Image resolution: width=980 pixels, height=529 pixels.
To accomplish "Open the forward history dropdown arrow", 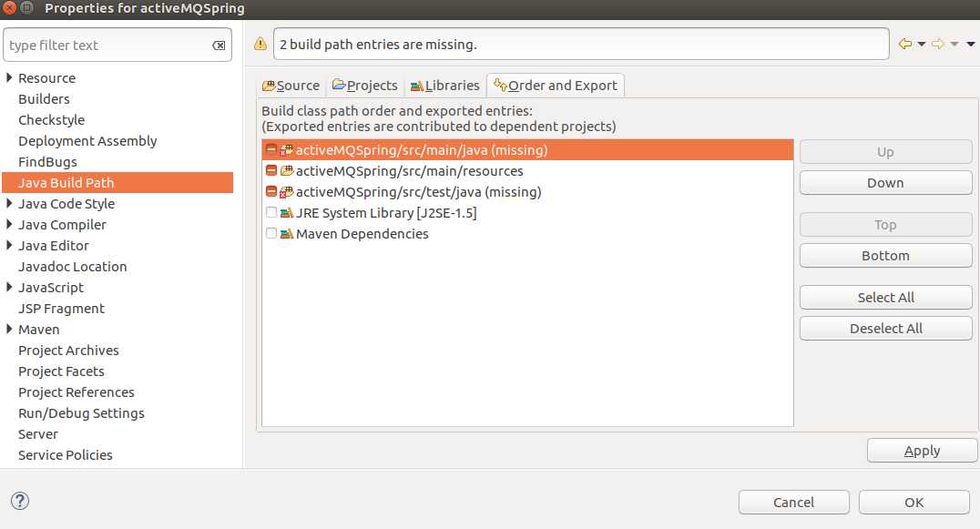I will pos(954,44).
